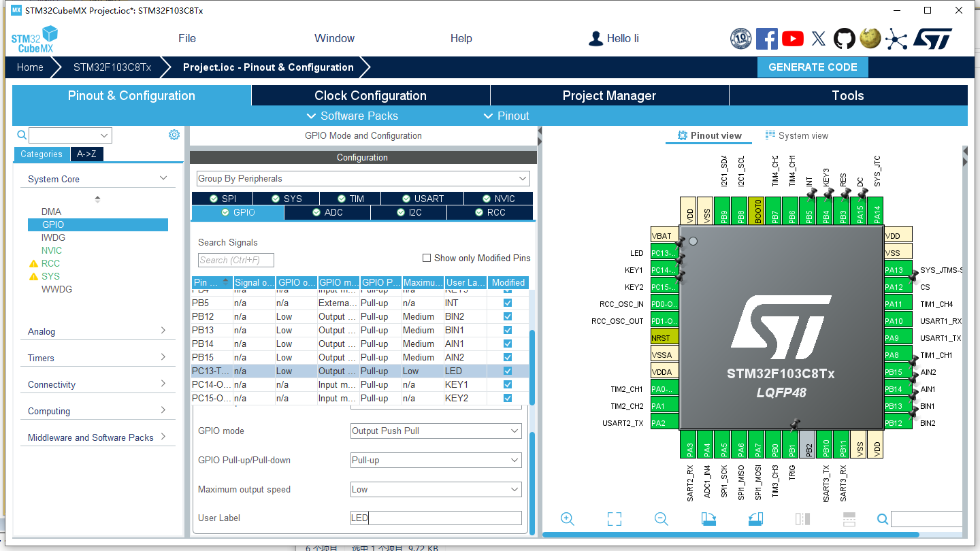Click the STM32CubeMX logo icon
The height and width of the screenshot is (551, 980).
click(x=35, y=39)
